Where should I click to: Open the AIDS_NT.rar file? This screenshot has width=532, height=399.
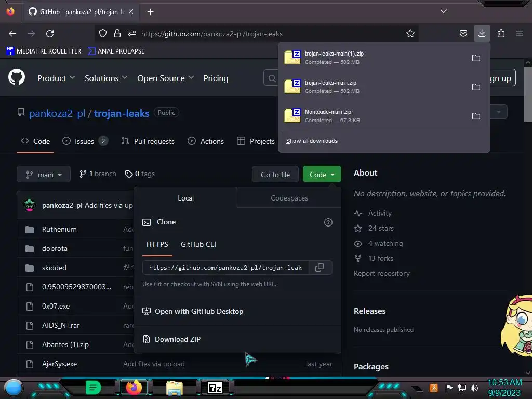pyautogui.click(x=61, y=325)
